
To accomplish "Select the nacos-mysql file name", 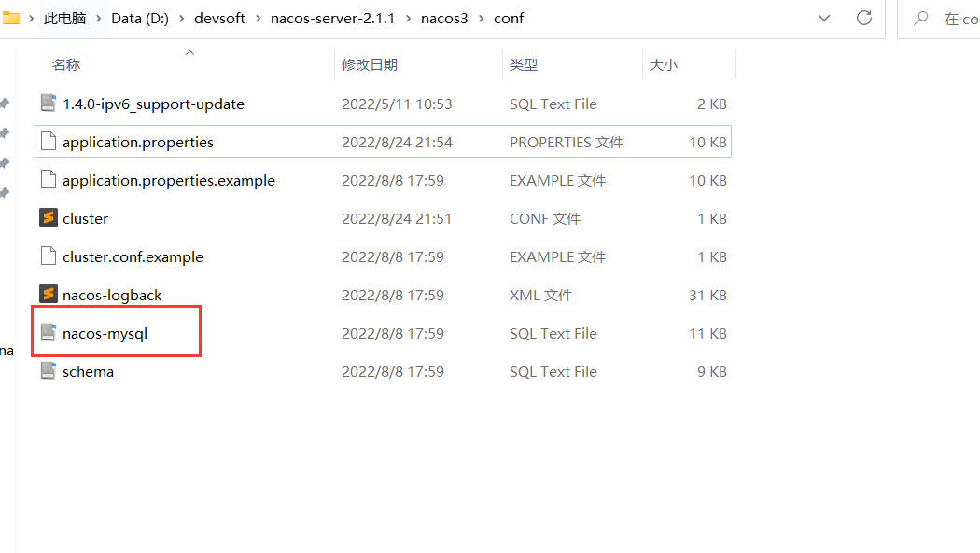I will tap(105, 333).
